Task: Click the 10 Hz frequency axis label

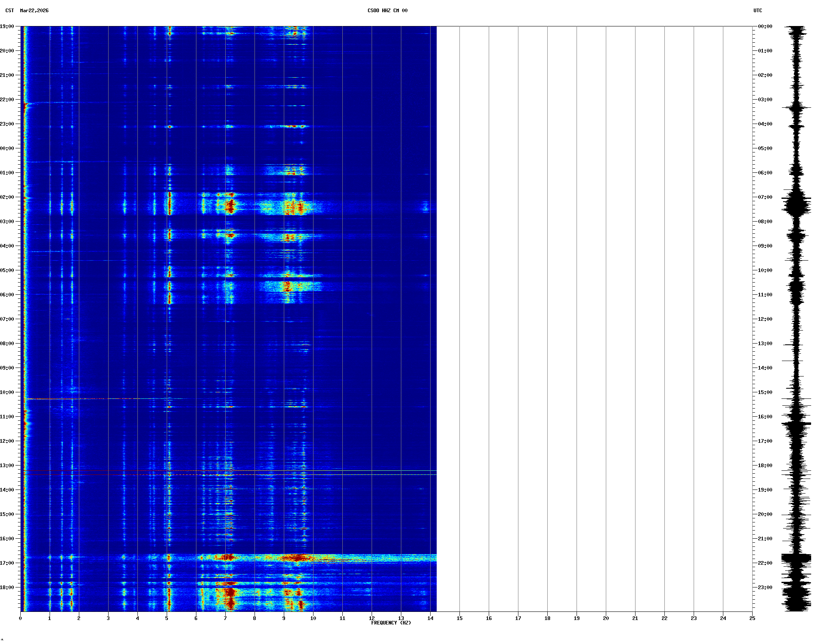Action: coord(313,618)
